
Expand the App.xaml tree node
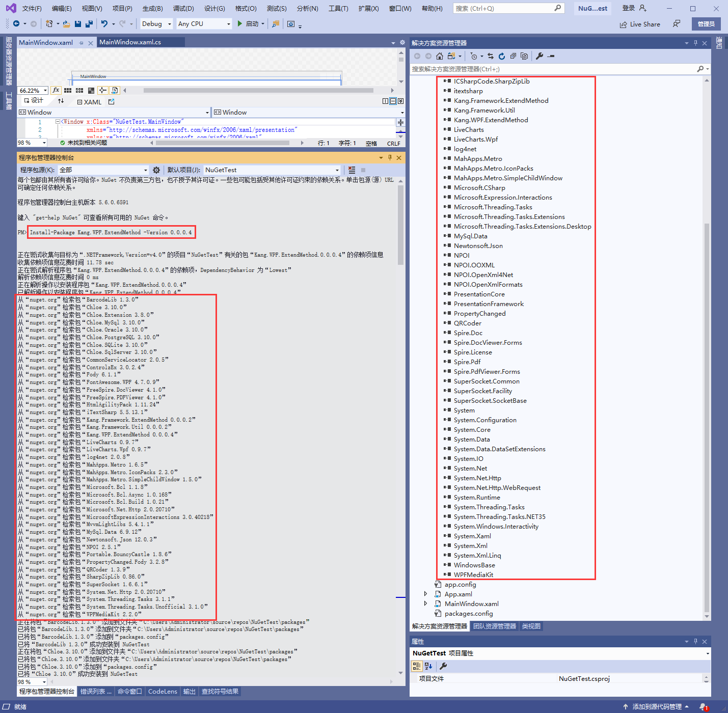(425, 594)
